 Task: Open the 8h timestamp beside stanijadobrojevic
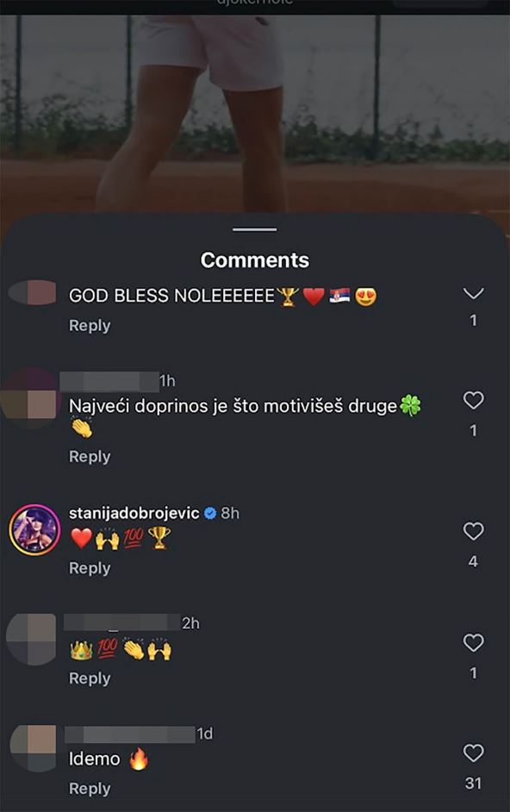pos(229,511)
